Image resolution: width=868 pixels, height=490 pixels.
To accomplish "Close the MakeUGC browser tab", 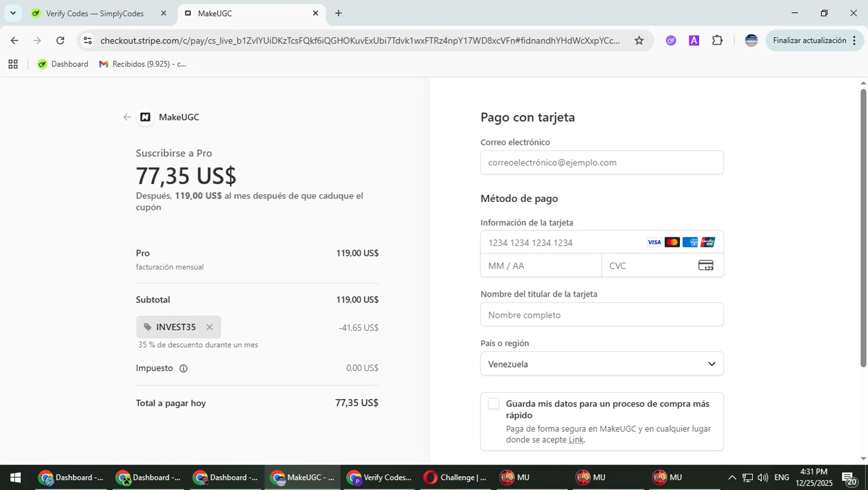I will pos(315,13).
